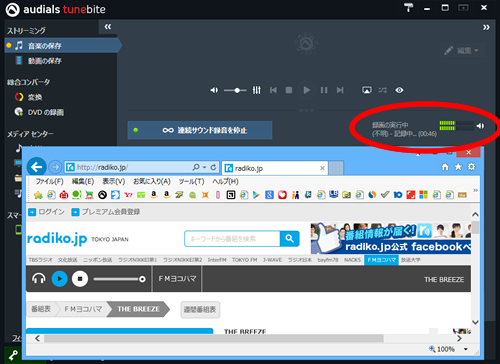Stop continuous sound recording button
The image size is (500, 364).
200,130
